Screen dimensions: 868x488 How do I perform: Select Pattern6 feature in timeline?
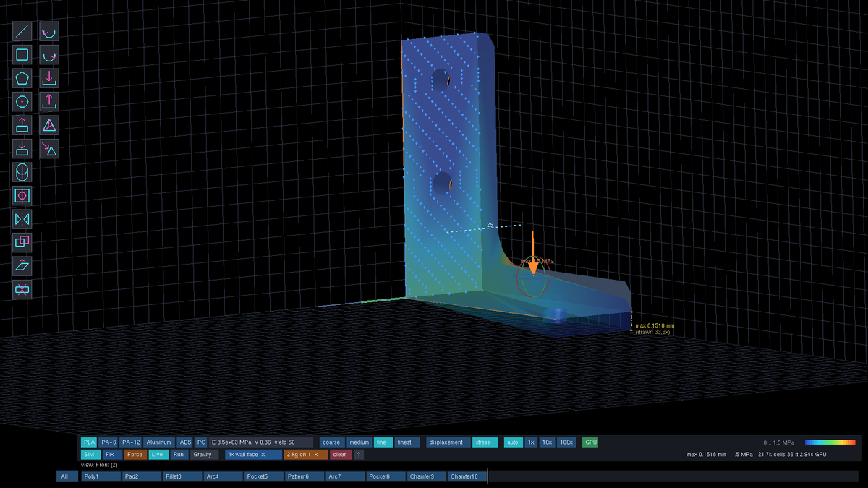click(304, 476)
